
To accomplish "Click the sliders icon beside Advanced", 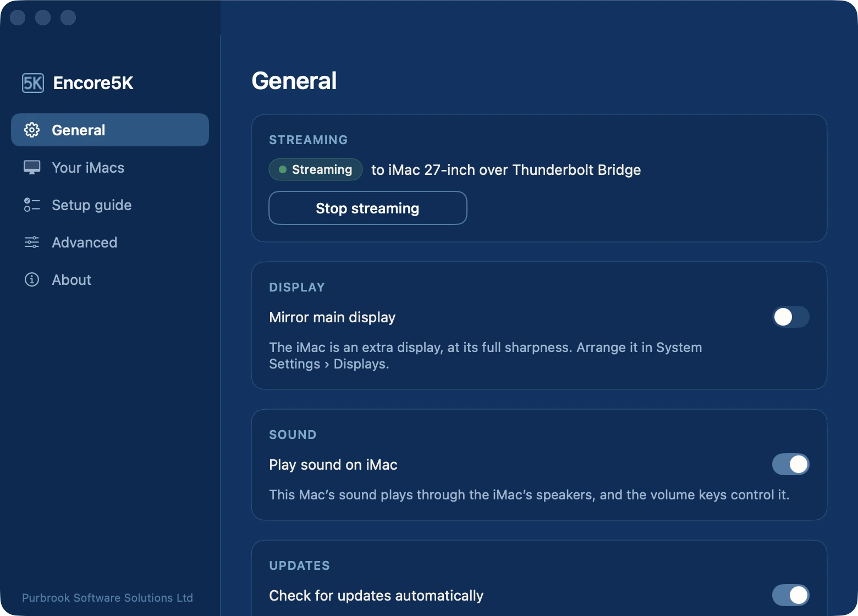I will tap(32, 242).
